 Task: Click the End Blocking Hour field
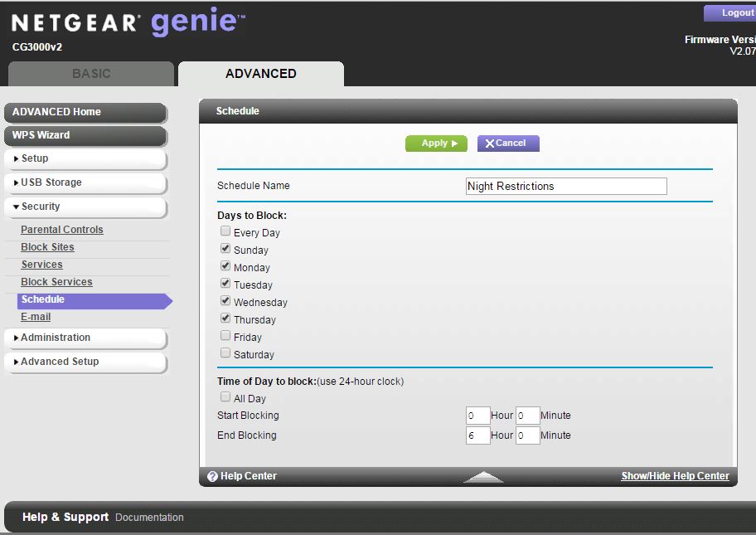(477, 435)
